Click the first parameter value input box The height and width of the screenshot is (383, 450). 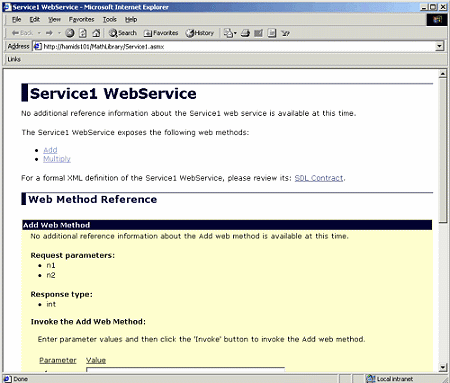pyautogui.click(x=185, y=369)
